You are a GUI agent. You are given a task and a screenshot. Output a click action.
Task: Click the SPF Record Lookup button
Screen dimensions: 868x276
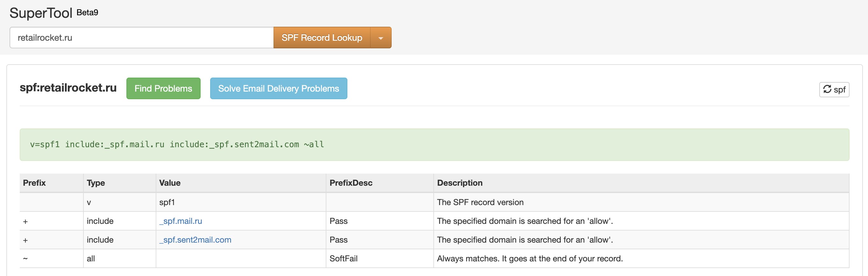322,38
